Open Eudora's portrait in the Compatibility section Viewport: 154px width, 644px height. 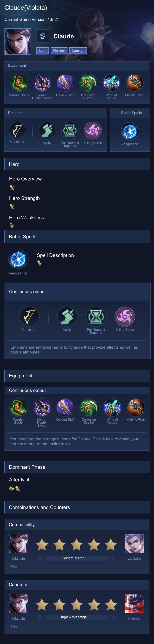point(134,544)
